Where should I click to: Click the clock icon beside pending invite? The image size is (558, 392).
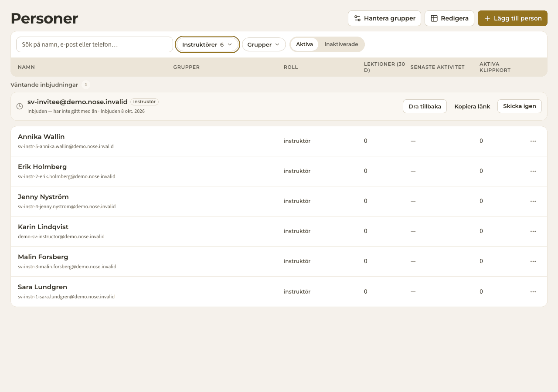(x=20, y=106)
